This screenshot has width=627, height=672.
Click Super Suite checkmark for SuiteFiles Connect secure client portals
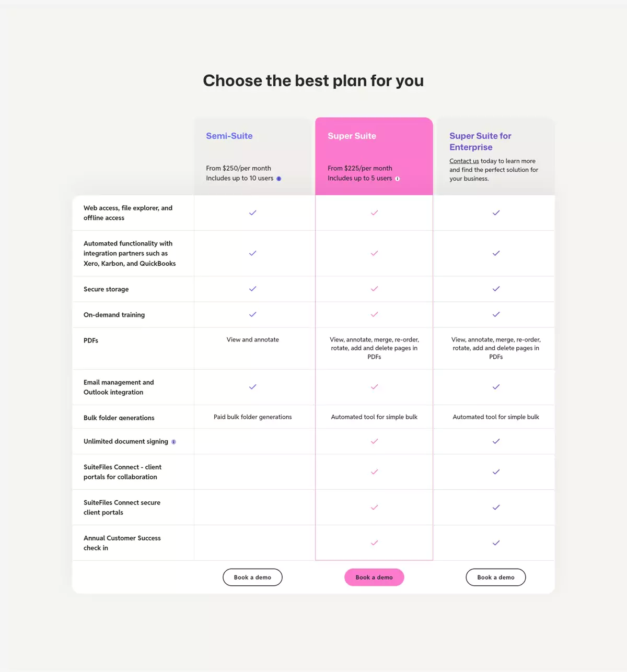374,508
